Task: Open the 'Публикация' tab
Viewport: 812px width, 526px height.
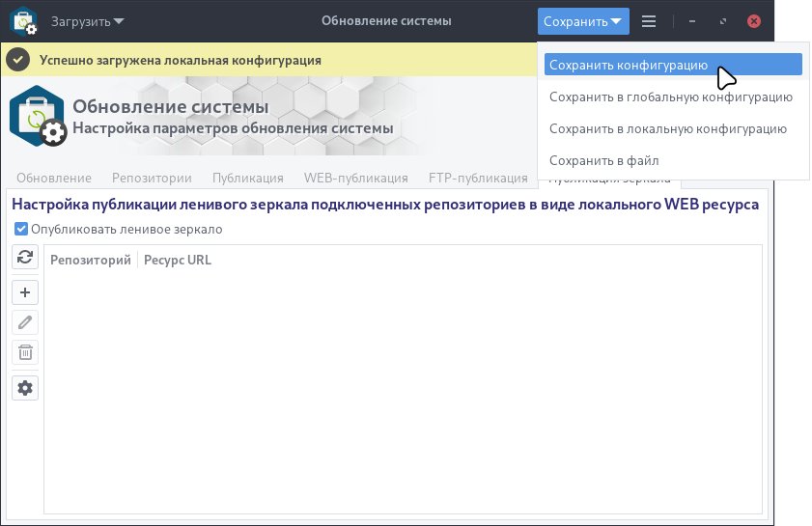Action: pyautogui.click(x=248, y=179)
